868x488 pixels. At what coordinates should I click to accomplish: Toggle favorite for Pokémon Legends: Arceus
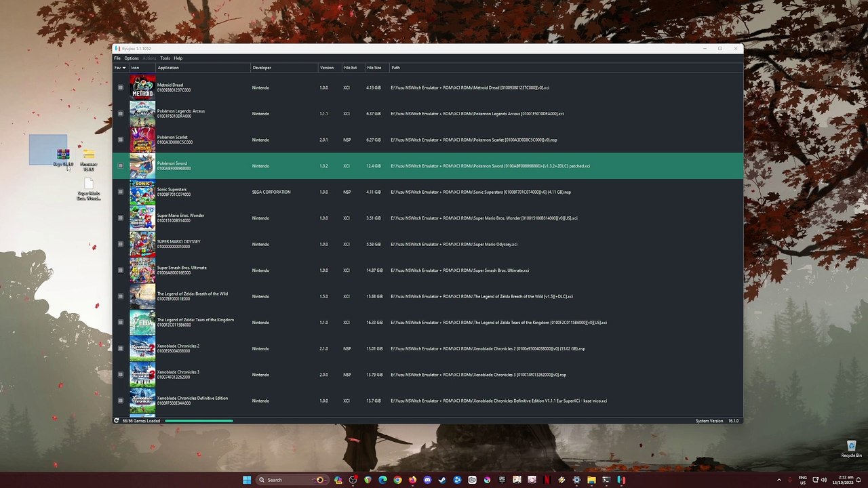121,114
